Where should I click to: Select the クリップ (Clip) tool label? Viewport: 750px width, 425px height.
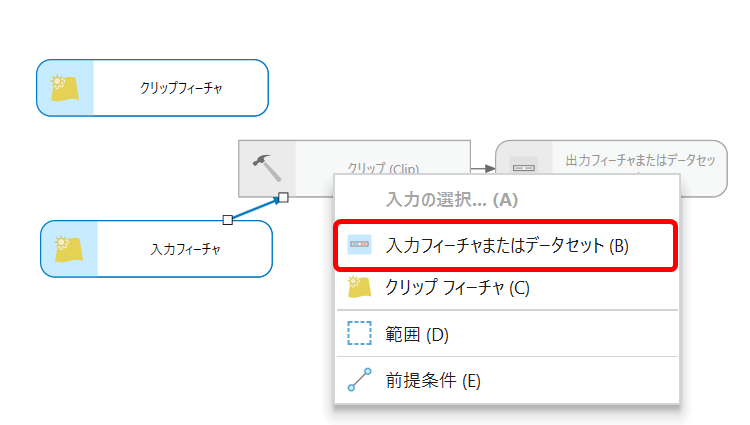pos(381,168)
